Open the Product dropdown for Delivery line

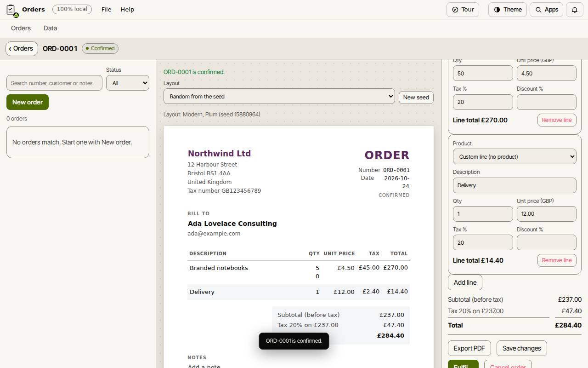click(x=514, y=157)
